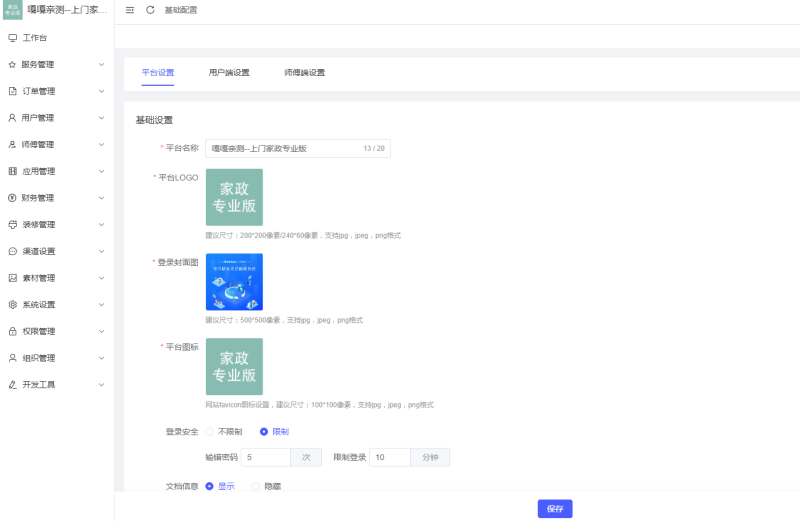Click the workbench monitor icon
800x521 pixels.
click(13, 38)
